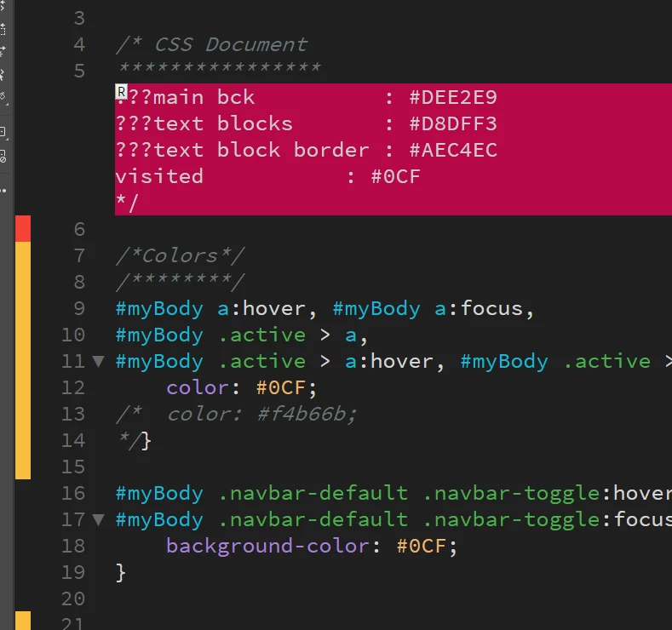Click 'color: #0CF;' on line 12

[x=242, y=388]
